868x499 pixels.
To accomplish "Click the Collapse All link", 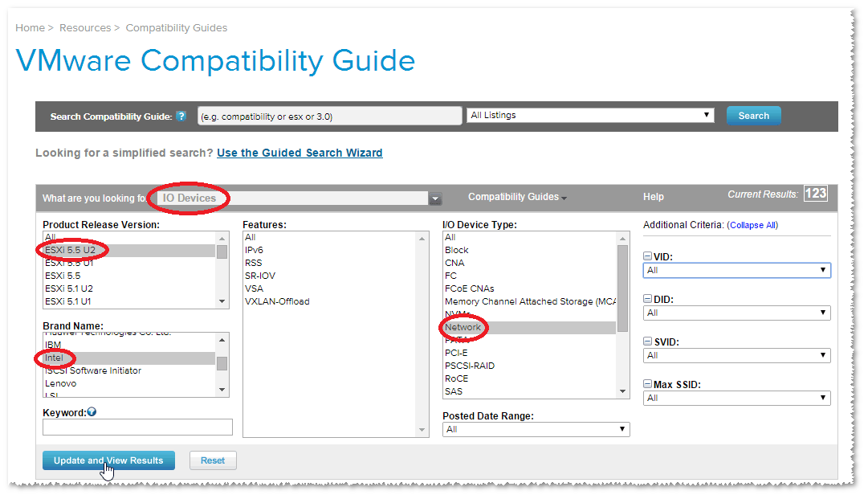I will [753, 226].
